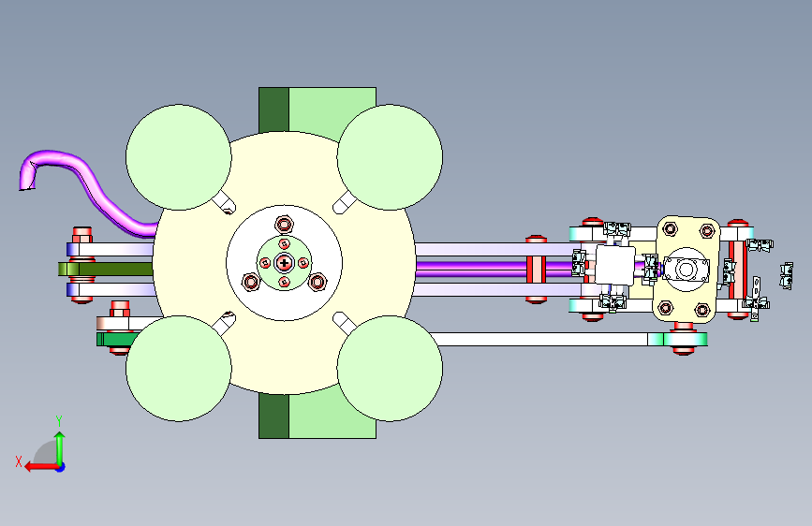Select the round motor boss in cream plate
812x526 pixels.
(687, 270)
